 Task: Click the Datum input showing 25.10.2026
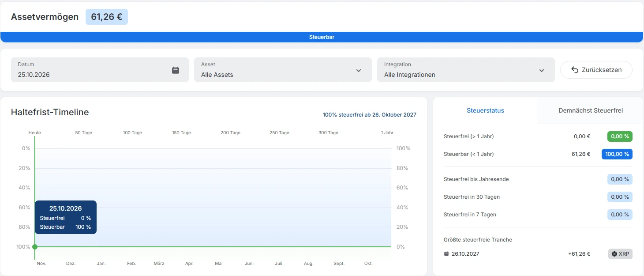click(x=100, y=70)
